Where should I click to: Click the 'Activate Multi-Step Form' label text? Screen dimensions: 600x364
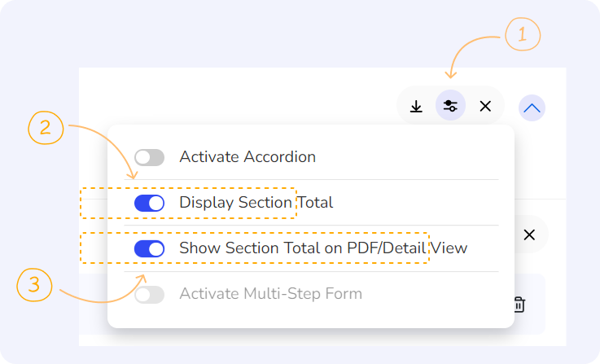click(x=270, y=293)
